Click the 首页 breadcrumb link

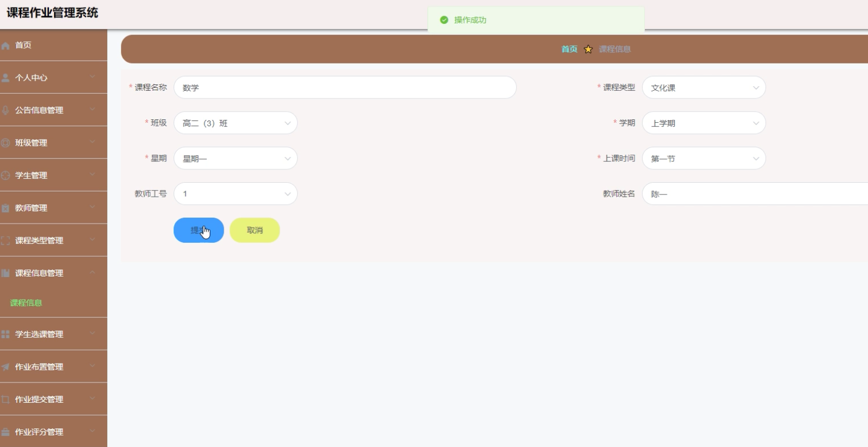(x=569, y=49)
